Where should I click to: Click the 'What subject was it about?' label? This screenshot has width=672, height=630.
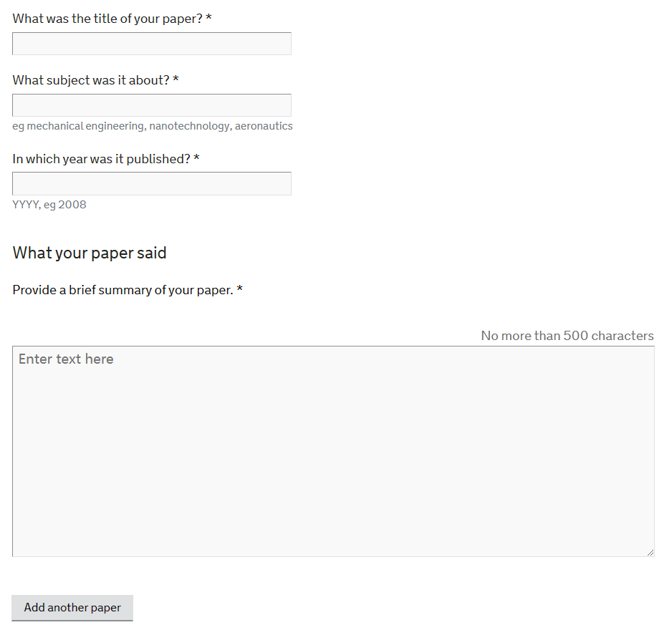91,80
